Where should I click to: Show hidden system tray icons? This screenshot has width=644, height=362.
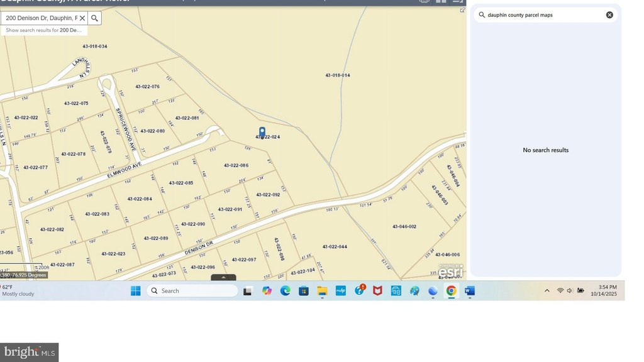coord(547,290)
